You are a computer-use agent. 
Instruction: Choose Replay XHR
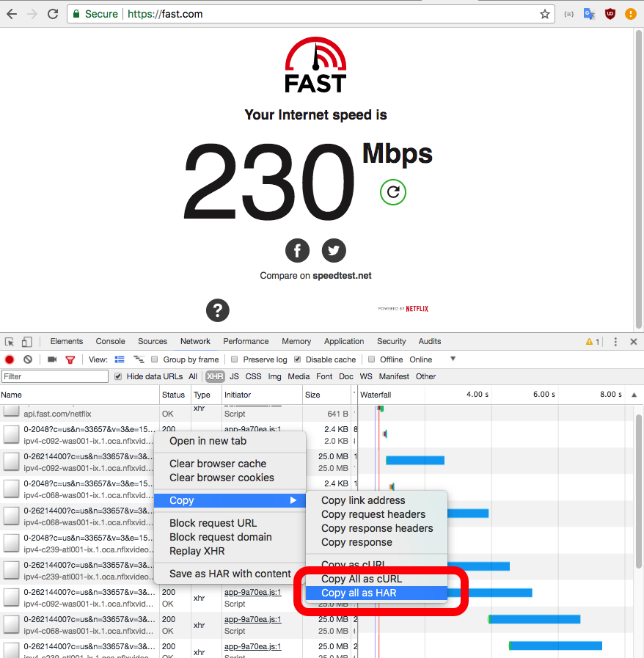(230, 551)
